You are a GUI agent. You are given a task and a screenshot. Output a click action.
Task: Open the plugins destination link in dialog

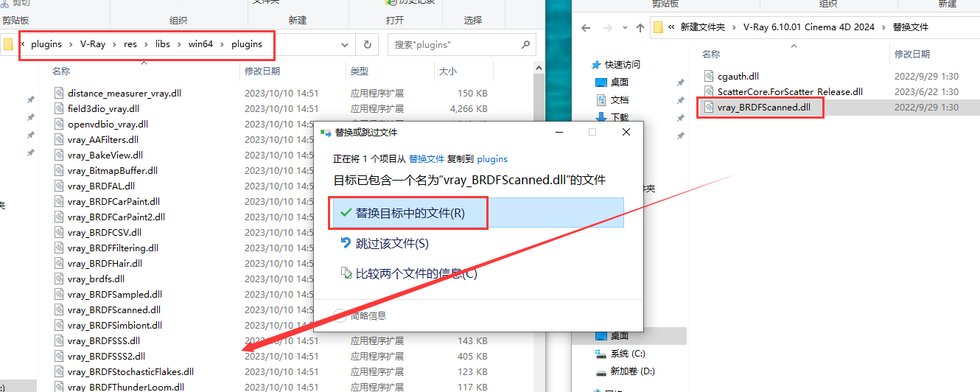[492, 158]
